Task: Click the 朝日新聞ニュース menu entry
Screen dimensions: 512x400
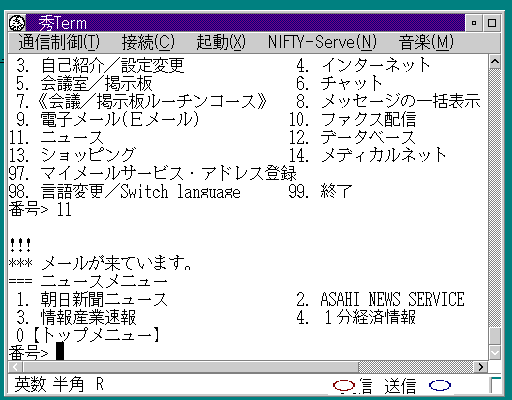Action: 104,299
